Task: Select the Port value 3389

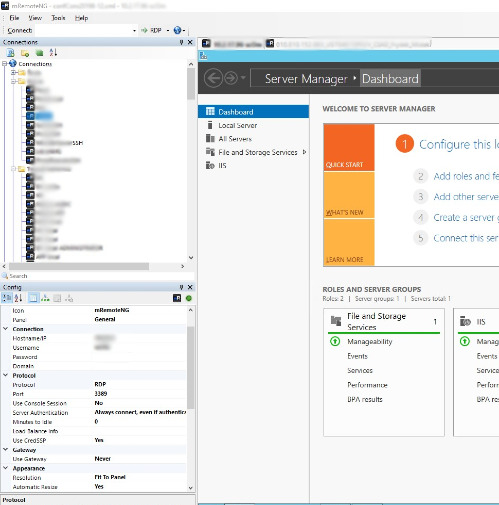Action: [x=101, y=394]
